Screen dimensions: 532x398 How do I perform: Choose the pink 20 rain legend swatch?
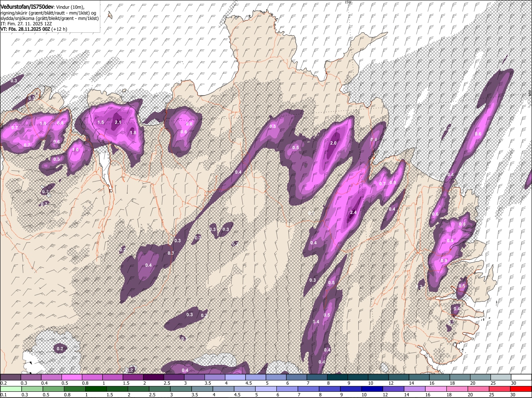[478, 389]
